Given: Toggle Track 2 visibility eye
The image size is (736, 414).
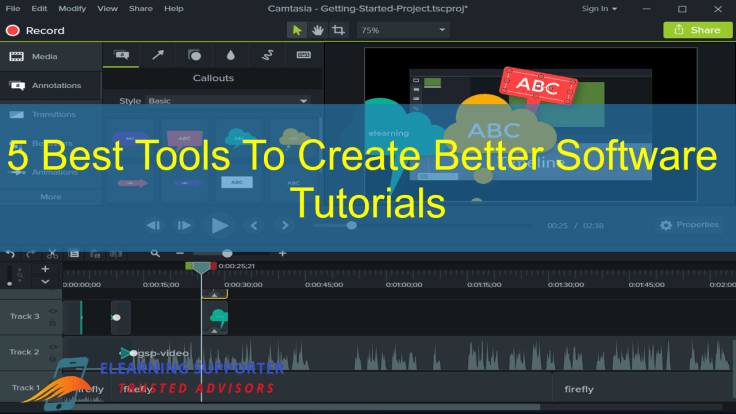Looking at the screenshot, I should 53,347.
